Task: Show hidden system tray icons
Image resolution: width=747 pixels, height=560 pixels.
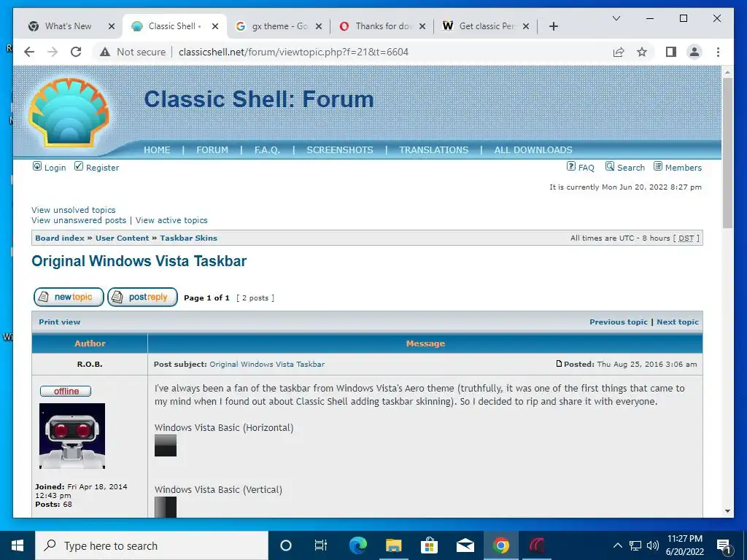Action: tap(617, 545)
